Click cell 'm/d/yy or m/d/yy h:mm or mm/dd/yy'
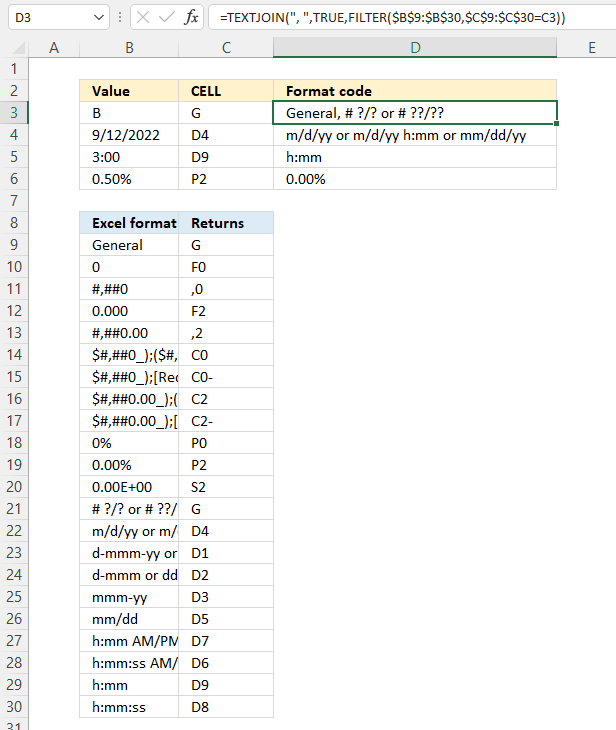Viewport: 616px width, 730px height. coord(415,135)
